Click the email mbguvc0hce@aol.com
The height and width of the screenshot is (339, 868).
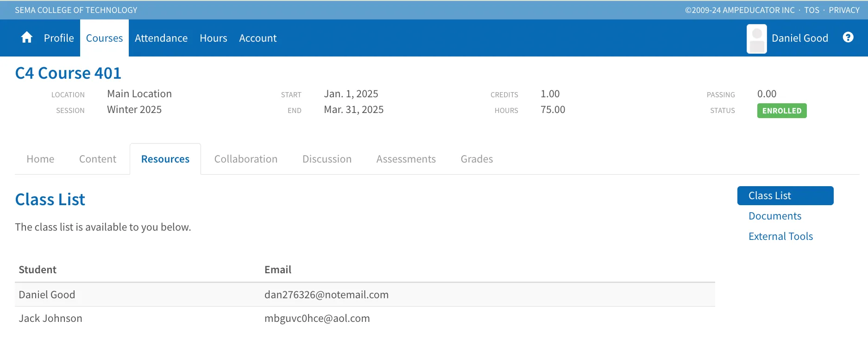[317, 318]
